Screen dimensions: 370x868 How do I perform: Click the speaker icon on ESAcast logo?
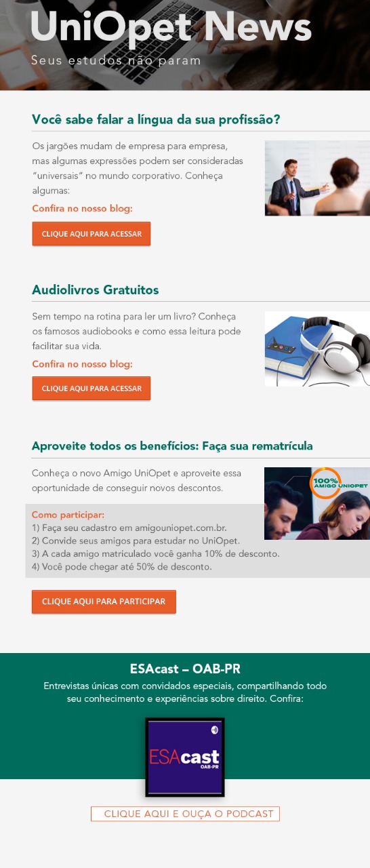point(214,730)
